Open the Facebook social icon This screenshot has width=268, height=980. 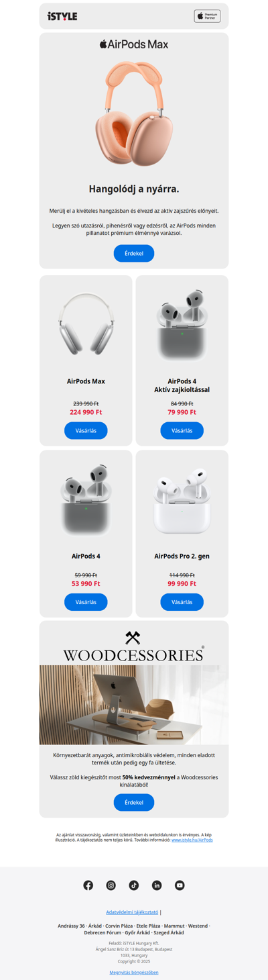pos(88,885)
